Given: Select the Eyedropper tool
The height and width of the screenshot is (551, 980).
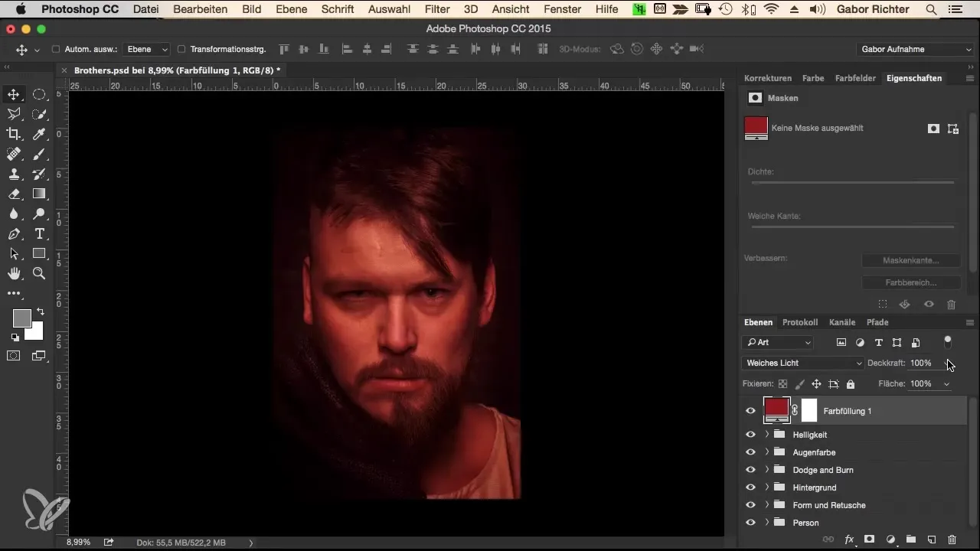Looking at the screenshot, I should [x=39, y=135].
